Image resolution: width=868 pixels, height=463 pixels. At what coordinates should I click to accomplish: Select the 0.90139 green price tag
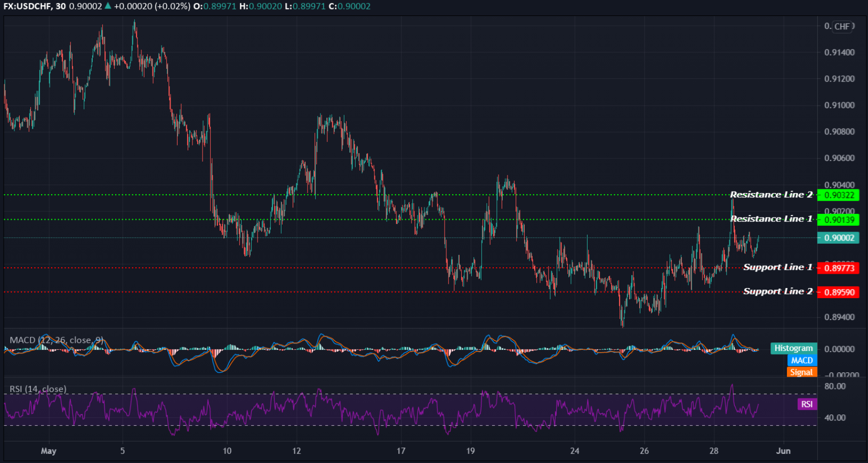(838, 220)
